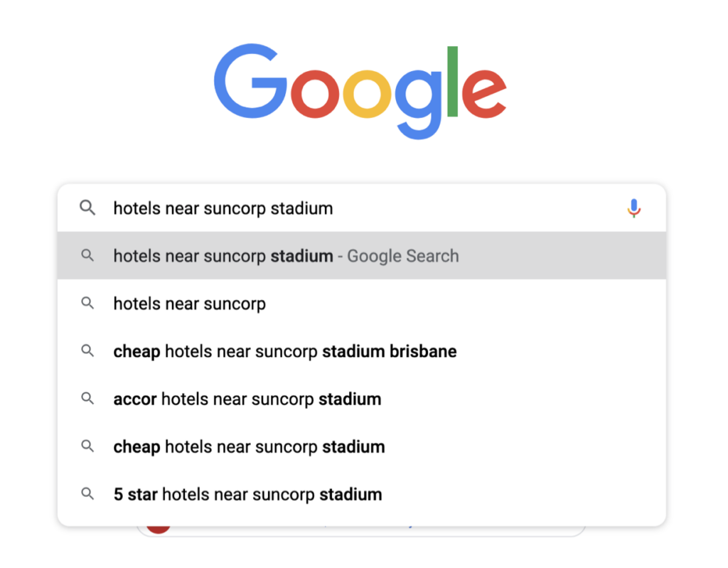Click the search icon next to "hotels near suncorp"
The height and width of the screenshot is (568, 728).
click(x=87, y=304)
